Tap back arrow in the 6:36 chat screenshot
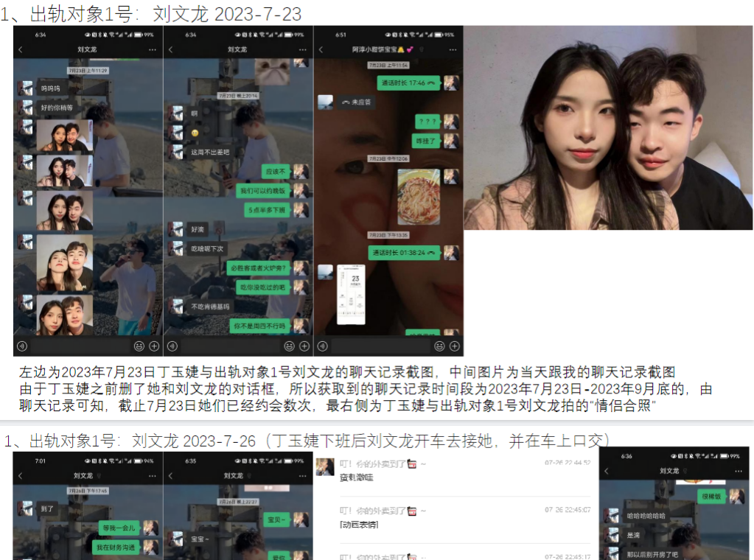754x560 pixels. point(607,471)
